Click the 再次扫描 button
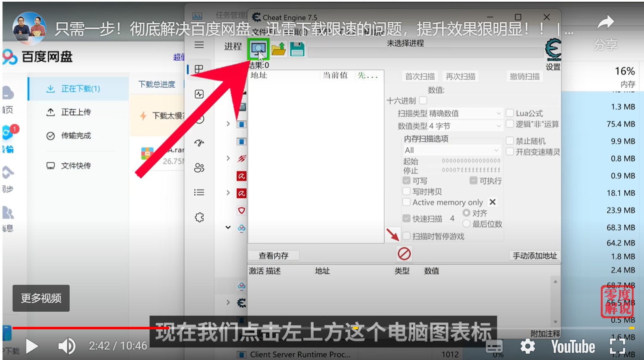 tap(460, 76)
